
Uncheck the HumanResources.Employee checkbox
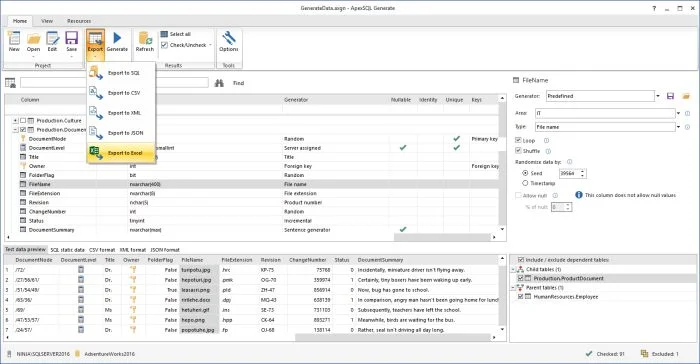[x=521, y=297]
